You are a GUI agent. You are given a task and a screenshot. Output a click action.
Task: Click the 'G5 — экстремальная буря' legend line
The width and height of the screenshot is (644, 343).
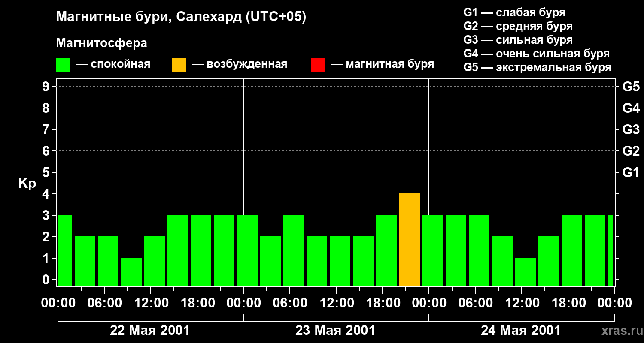[538, 67]
